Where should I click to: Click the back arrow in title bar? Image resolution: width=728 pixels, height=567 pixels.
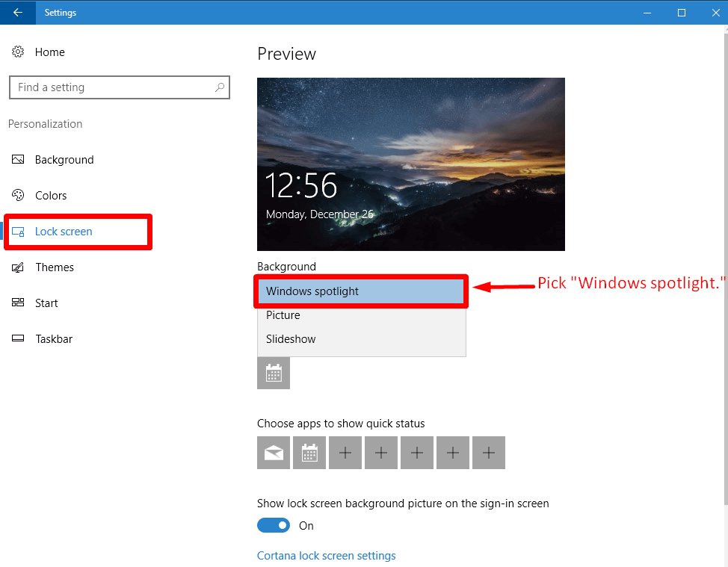[18, 13]
